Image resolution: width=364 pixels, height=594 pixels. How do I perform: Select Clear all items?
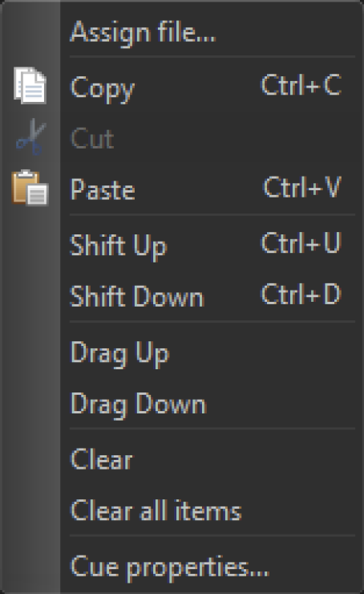(156, 511)
